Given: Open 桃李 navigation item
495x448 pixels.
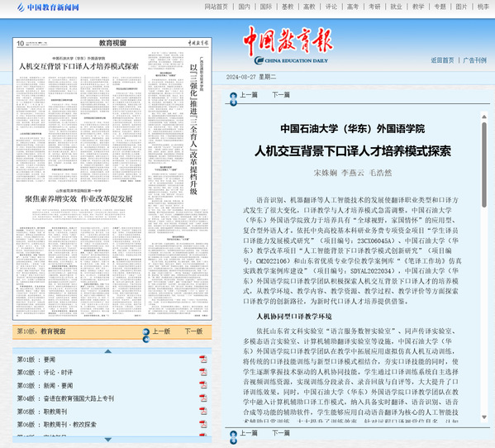Looking at the screenshot, I should pyautogui.click(x=483, y=7).
